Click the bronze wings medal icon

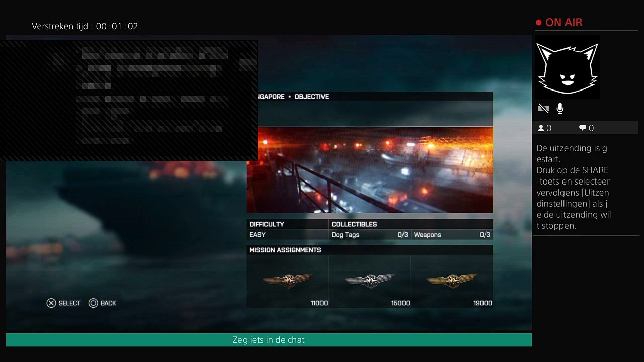click(x=288, y=280)
